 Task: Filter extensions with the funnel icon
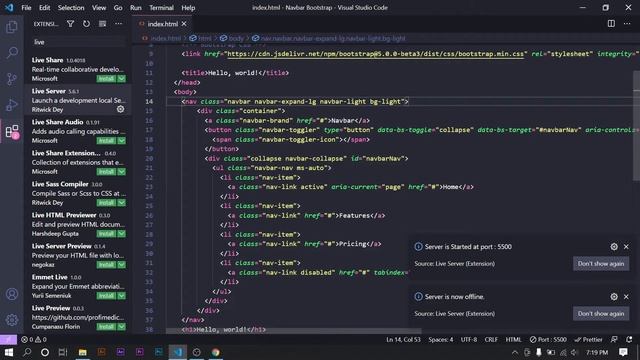point(70,24)
